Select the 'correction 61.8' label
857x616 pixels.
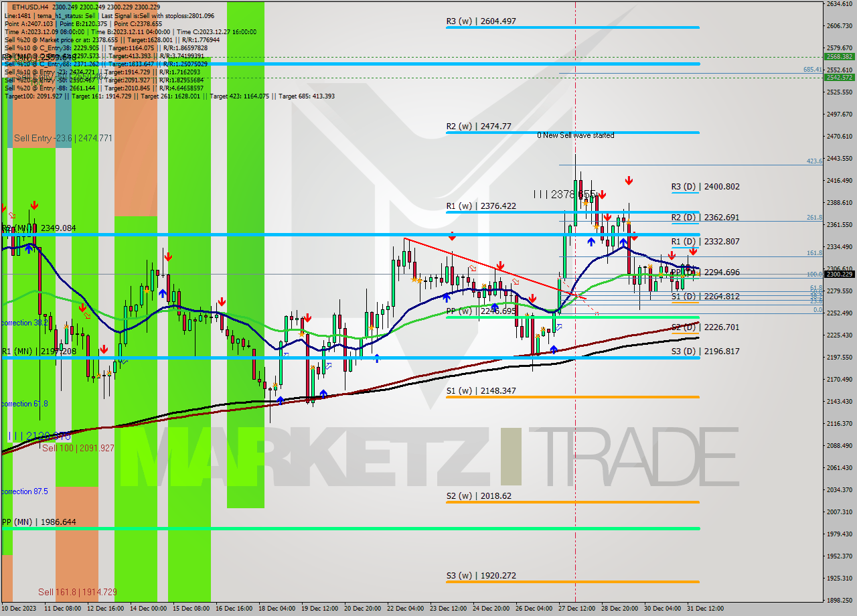pyautogui.click(x=24, y=404)
